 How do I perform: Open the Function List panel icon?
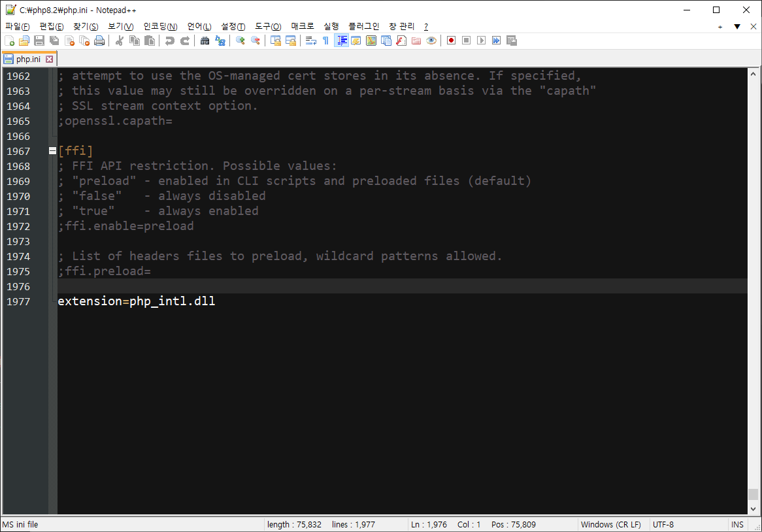401,41
